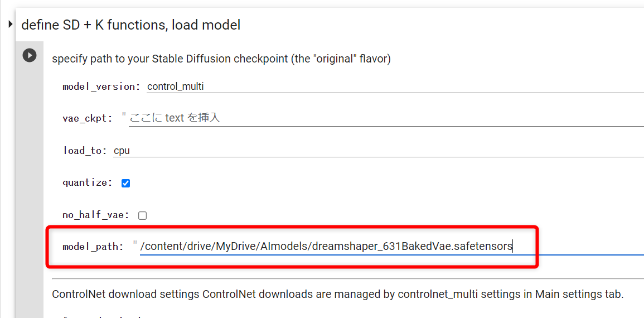This screenshot has width=644, height=318.
Task: Run the SD checkpoint cell
Action: 29,55
